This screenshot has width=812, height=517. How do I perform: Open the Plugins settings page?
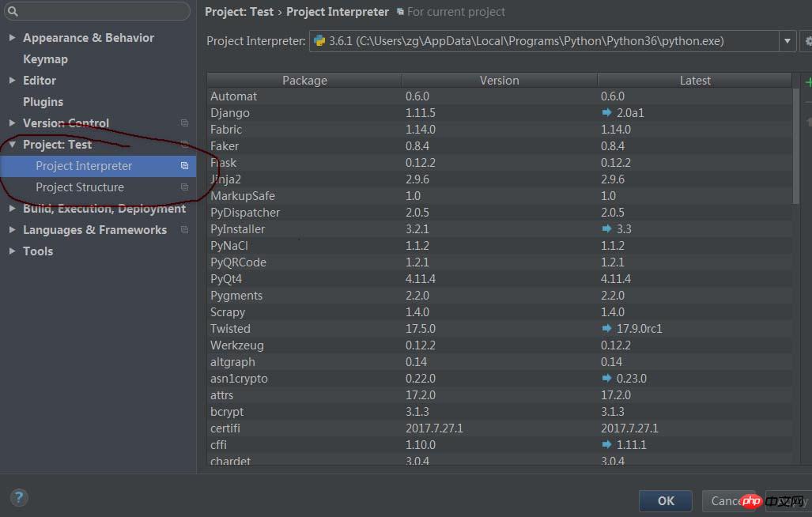point(43,101)
